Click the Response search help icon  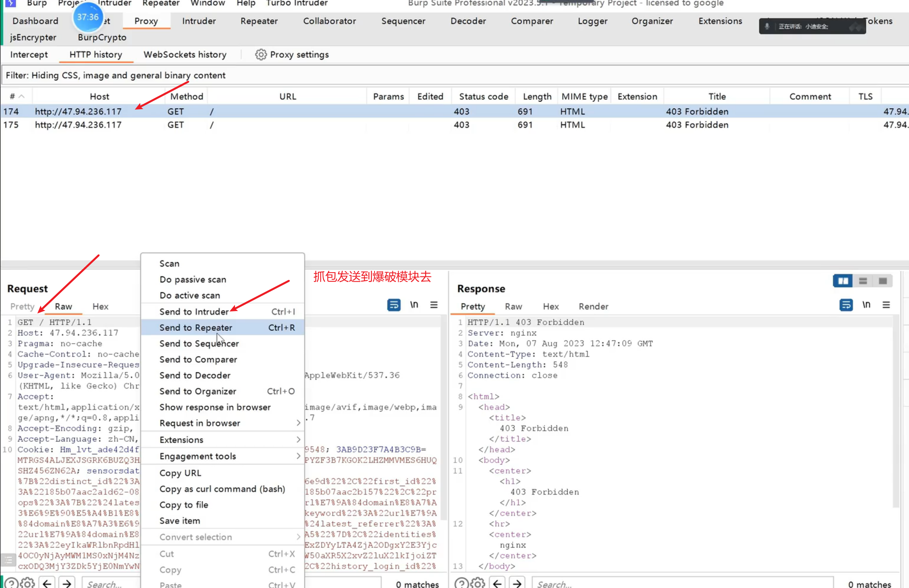click(x=461, y=583)
